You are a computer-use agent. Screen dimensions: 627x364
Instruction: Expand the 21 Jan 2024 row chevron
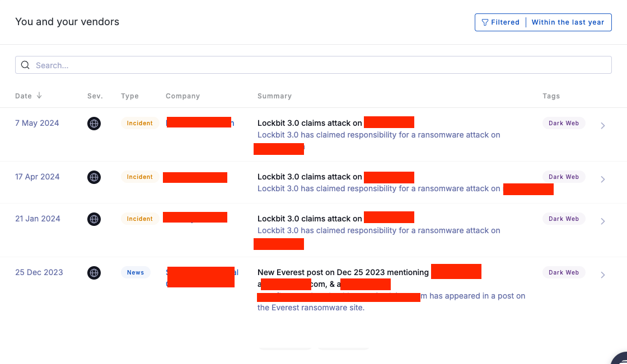[x=602, y=221]
